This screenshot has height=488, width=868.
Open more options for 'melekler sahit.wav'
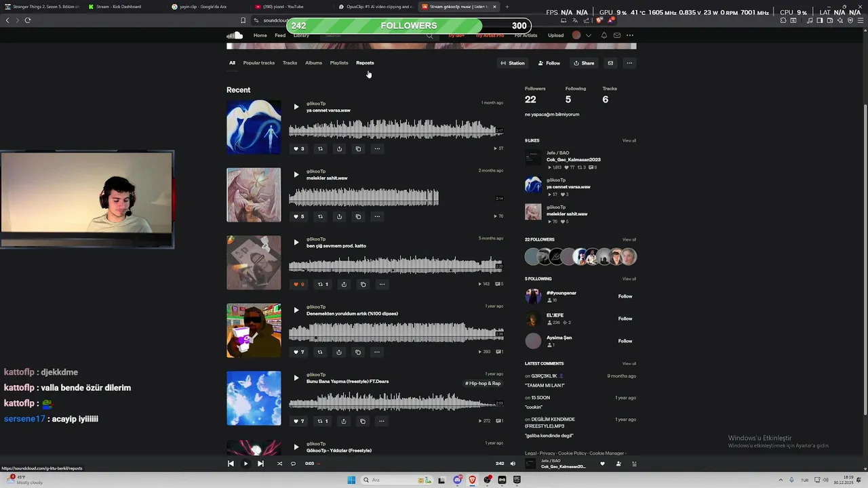pos(377,216)
